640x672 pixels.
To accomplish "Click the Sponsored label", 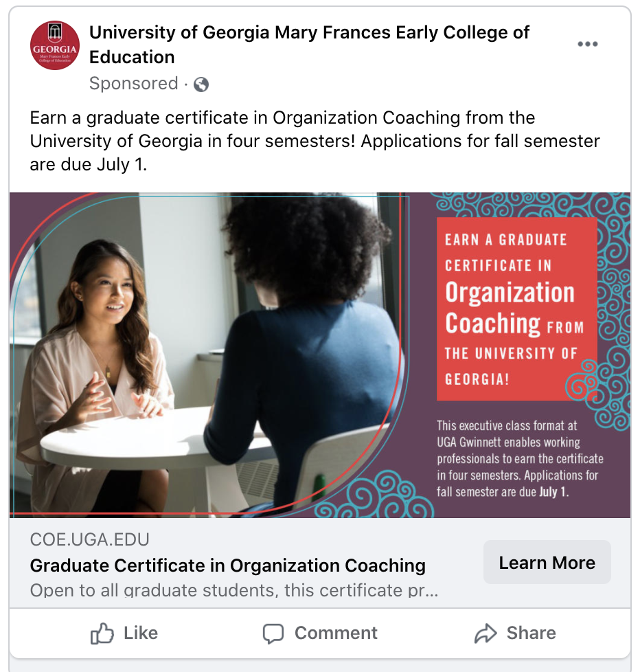I will [x=133, y=84].
